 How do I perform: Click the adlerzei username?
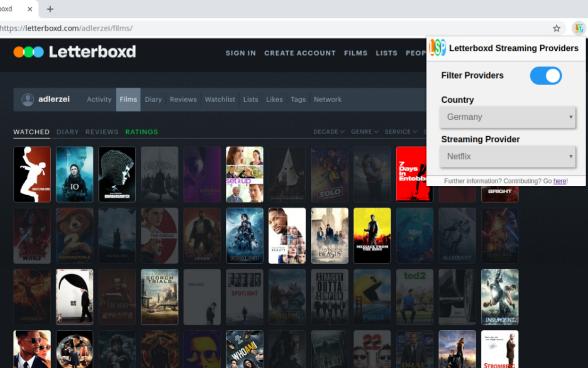54,99
